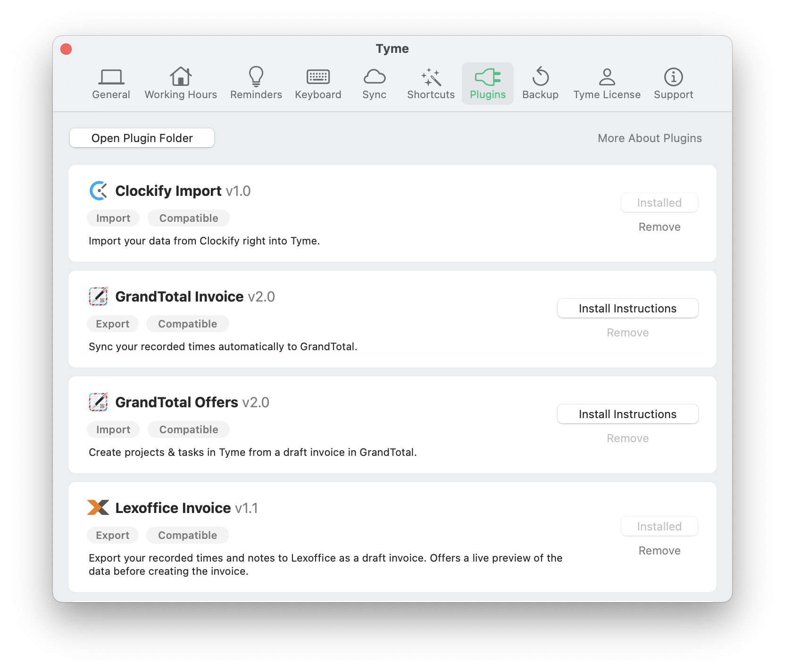The image size is (785, 672).
Task: Click Installed button for Clockify Import
Action: coord(660,202)
